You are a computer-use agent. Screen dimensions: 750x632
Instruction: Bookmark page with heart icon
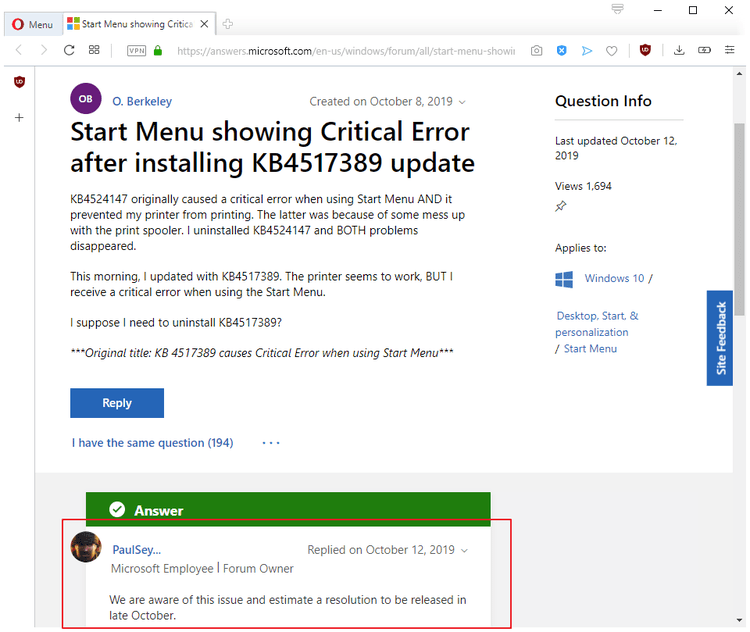[611, 51]
